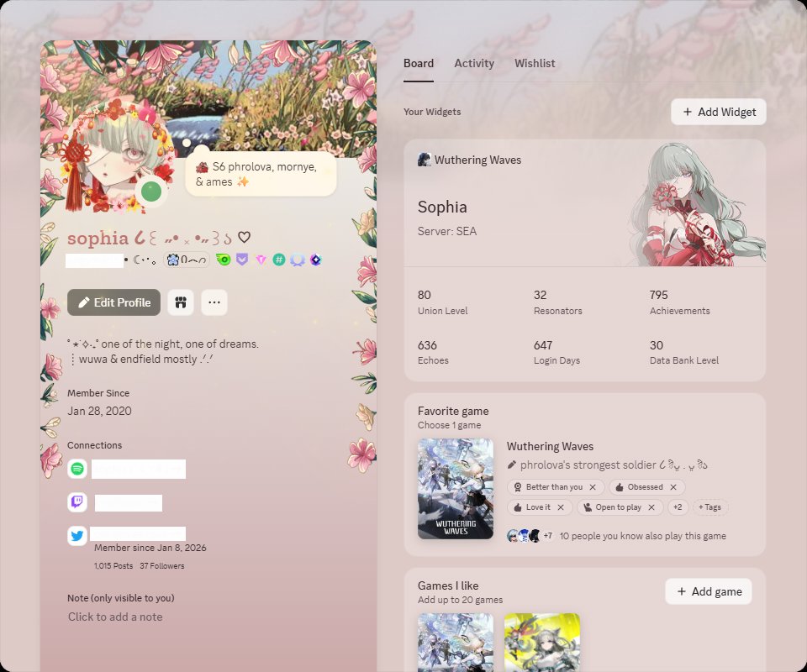807x672 pixels.
Task: Click the 32 Resonators stat
Action: pos(558,302)
